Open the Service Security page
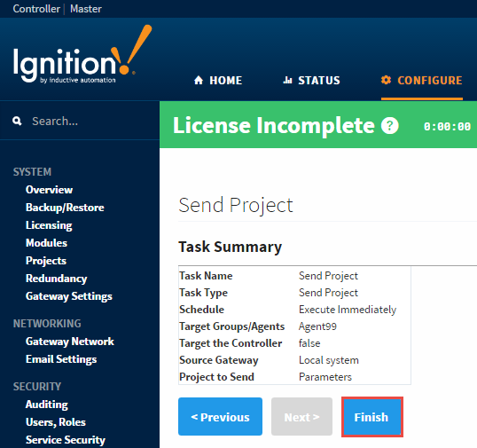 (66, 440)
